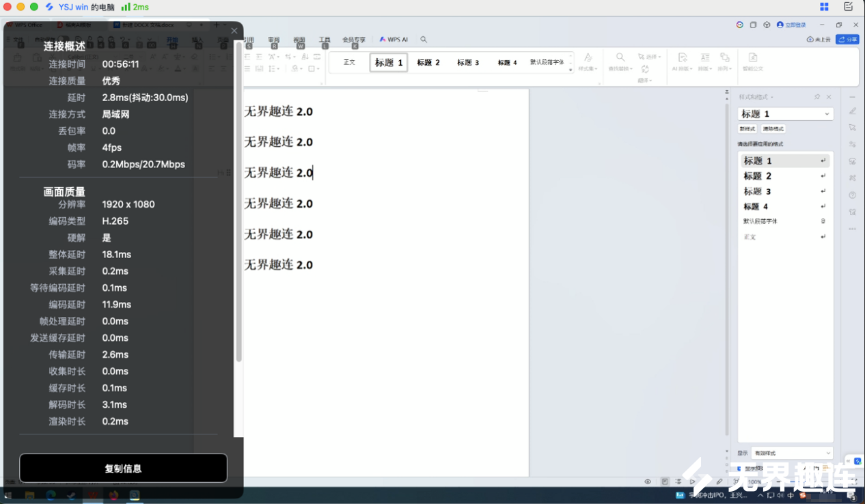Image resolution: width=865 pixels, height=504 pixels.
Task: Click the green signal 2ms latency indicator
Action: click(x=135, y=7)
